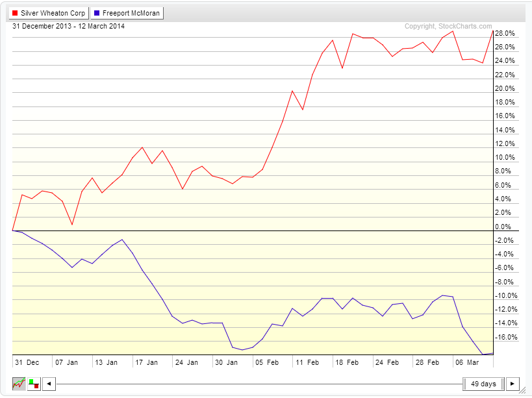This screenshot has height=398, width=532.
Task: Click the scroll left arrow button
Action: (x=49, y=384)
